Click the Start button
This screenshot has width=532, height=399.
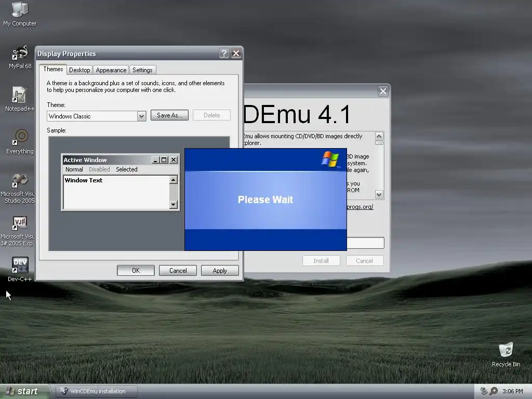25,392
